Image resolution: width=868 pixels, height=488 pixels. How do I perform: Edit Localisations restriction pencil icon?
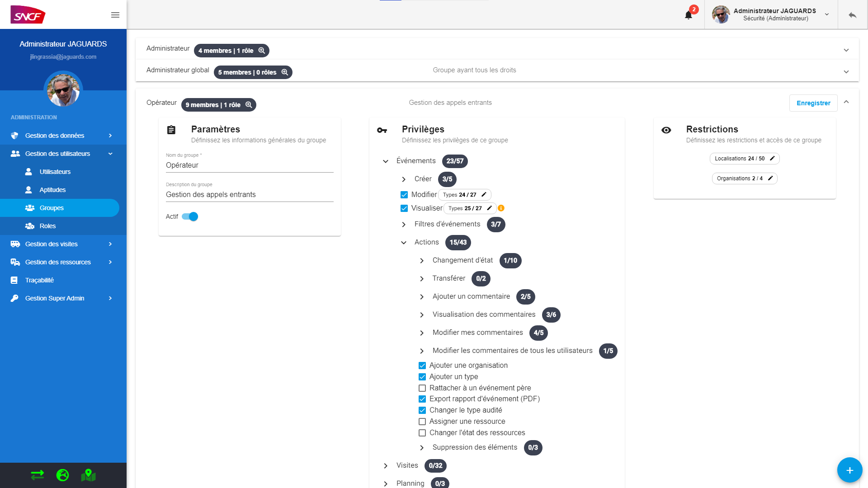coord(772,159)
